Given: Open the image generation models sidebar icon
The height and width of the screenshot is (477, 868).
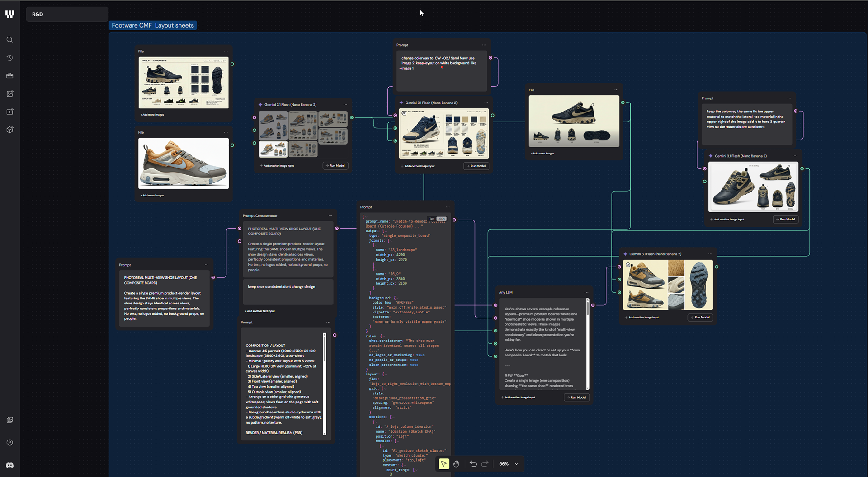Looking at the screenshot, I should (9, 94).
